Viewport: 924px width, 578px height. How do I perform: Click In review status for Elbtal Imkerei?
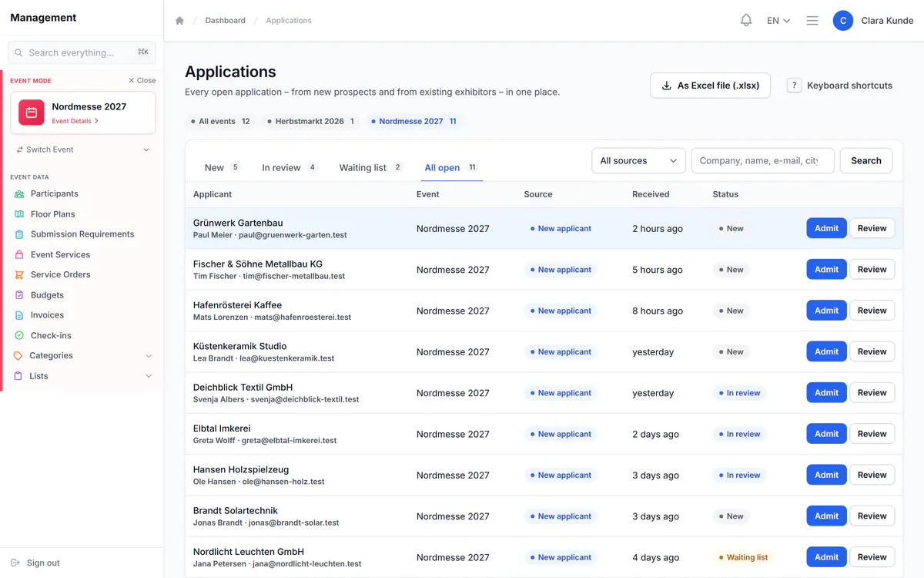click(x=739, y=434)
